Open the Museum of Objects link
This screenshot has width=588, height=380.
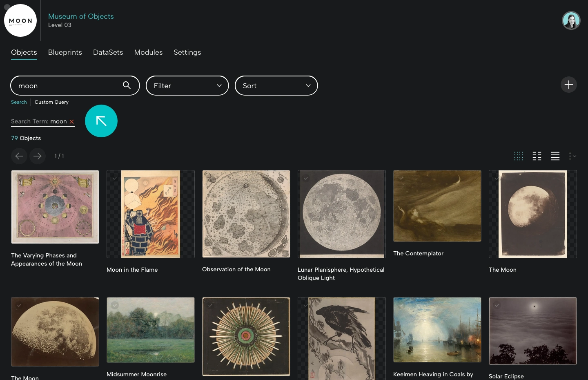(x=81, y=16)
